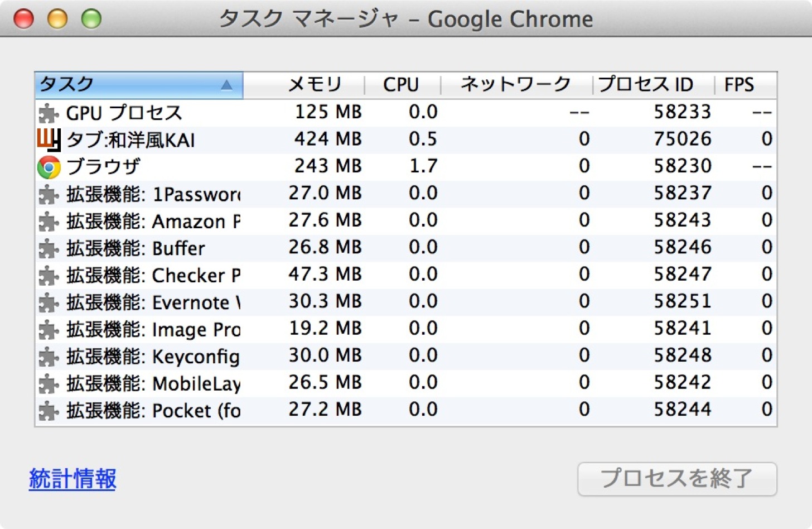Click process ID 58246
This screenshot has height=529, width=812.
pyautogui.click(x=683, y=247)
